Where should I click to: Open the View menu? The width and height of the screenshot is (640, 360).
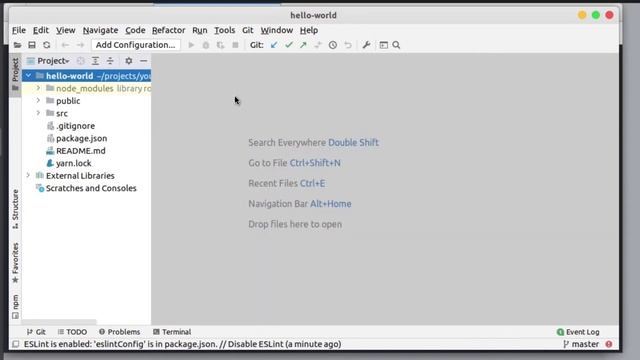pyautogui.click(x=66, y=30)
